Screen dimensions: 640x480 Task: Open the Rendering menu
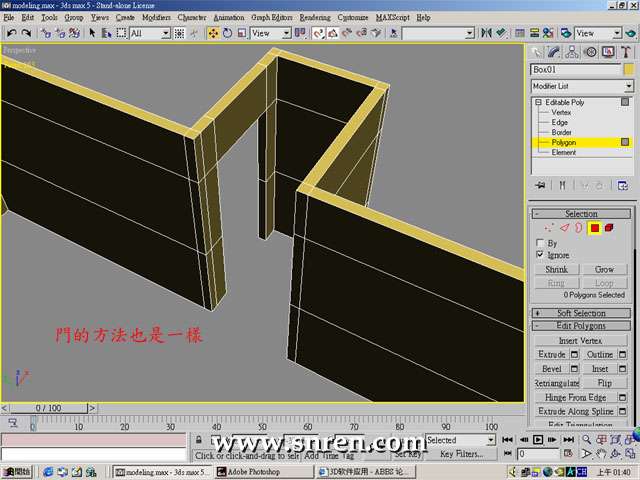point(315,18)
